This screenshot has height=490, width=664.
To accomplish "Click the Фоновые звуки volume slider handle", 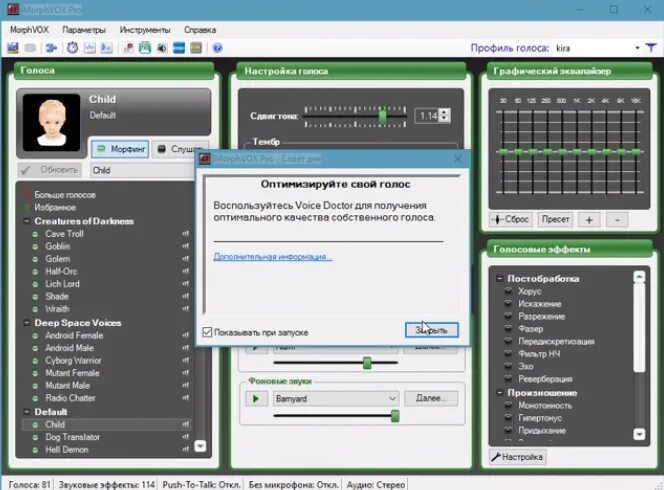I will click(x=395, y=416).
